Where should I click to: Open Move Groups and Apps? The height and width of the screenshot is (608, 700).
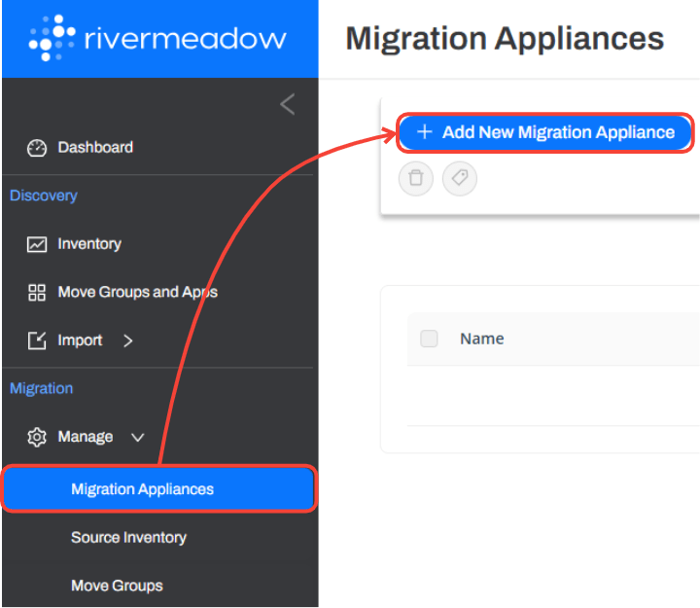137,292
